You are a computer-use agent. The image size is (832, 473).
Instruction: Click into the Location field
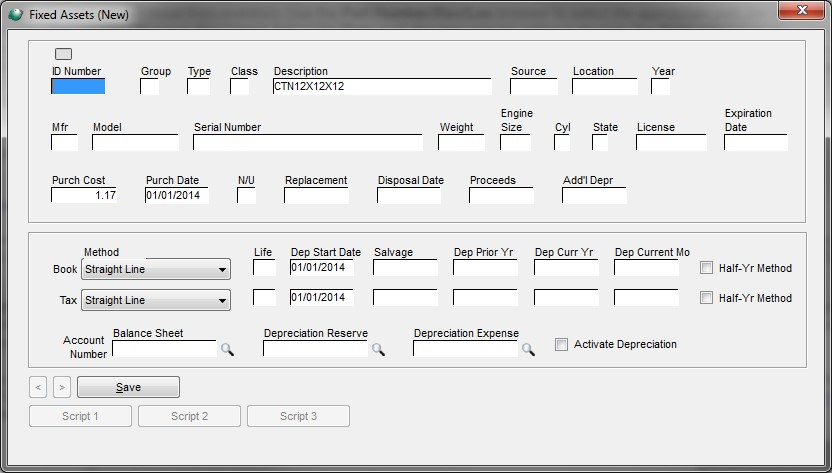[605, 86]
